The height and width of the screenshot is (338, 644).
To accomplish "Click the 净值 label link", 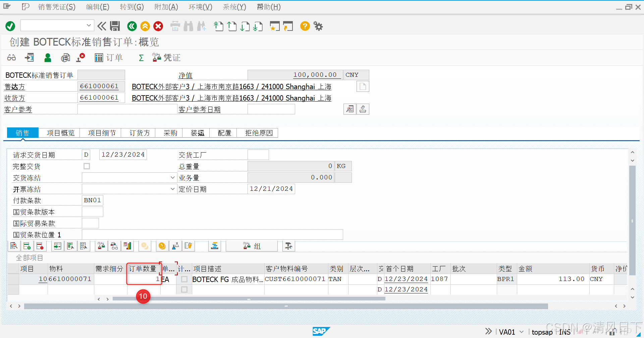I will coord(185,75).
